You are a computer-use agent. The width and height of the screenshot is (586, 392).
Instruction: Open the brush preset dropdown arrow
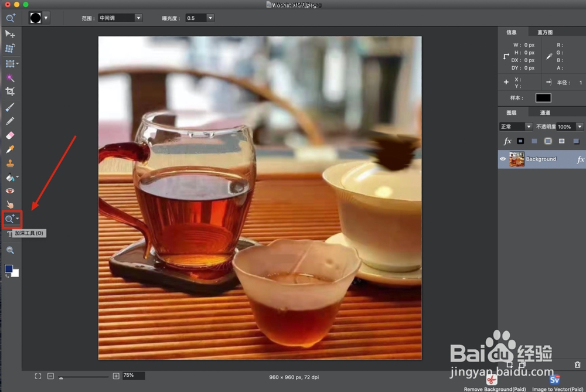tap(46, 18)
